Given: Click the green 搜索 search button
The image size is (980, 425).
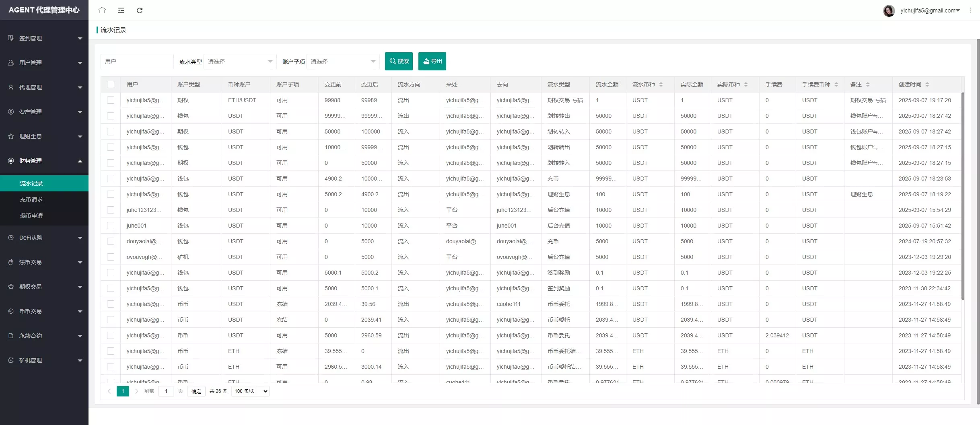Looking at the screenshot, I should (x=399, y=61).
